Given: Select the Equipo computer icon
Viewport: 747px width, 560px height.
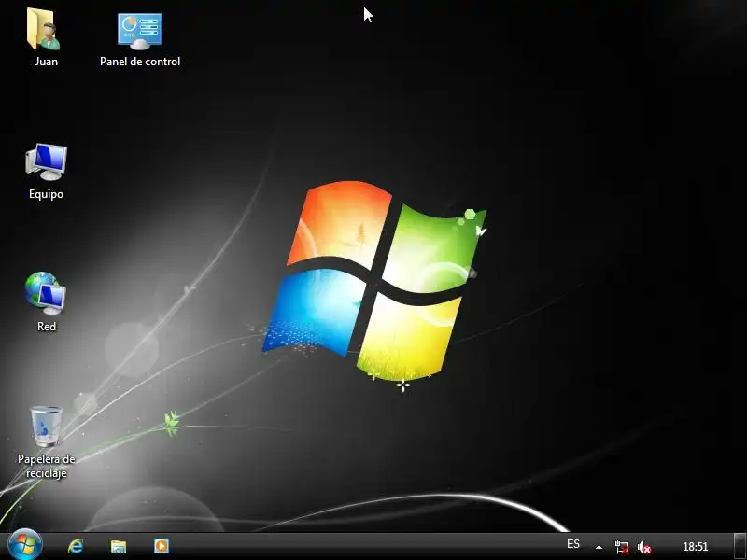Looking at the screenshot, I should point(46,161).
